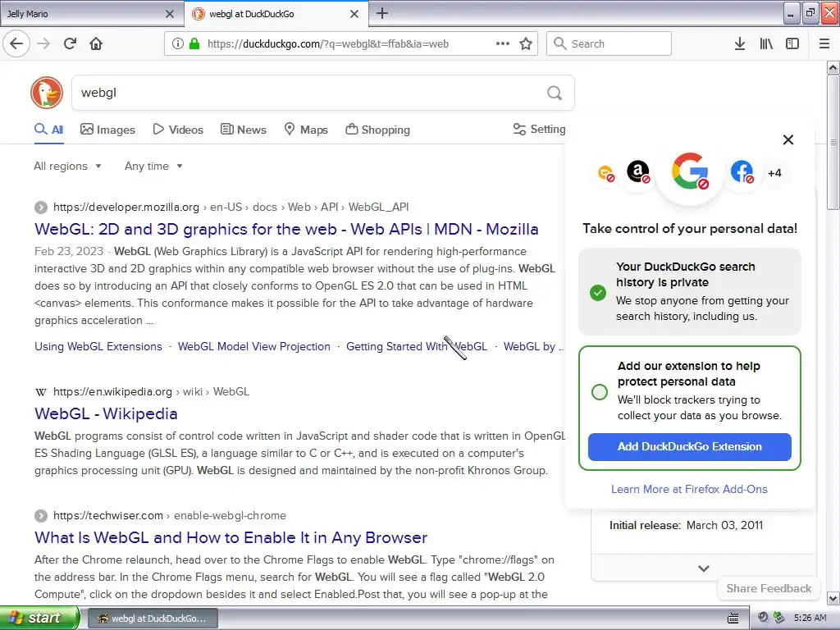
Task: Open the MDN WebGL result title
Action: tap(286, 230)
